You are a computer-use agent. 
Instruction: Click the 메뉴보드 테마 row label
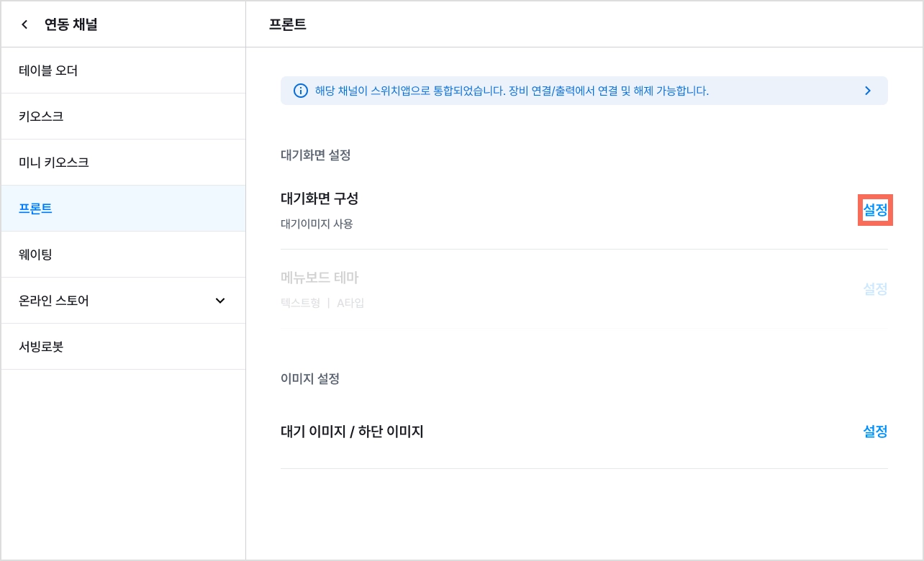pyautogui.click(x=320, y=278)
